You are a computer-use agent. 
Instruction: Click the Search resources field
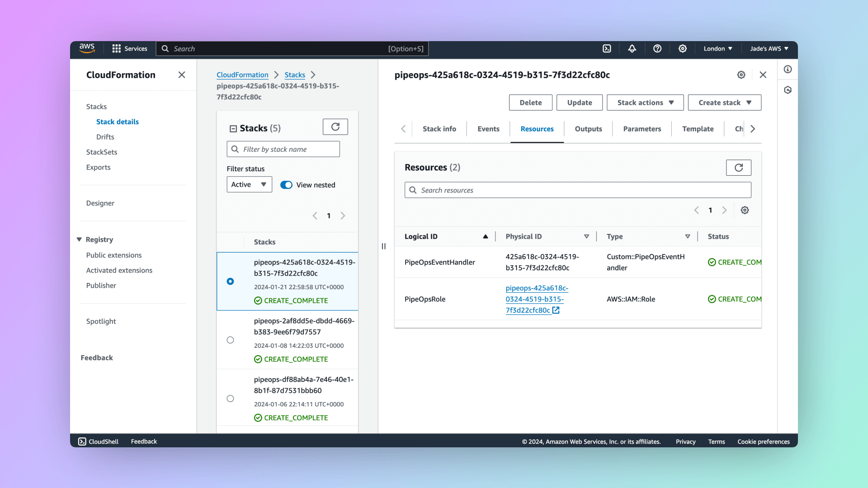pos(578,190)
